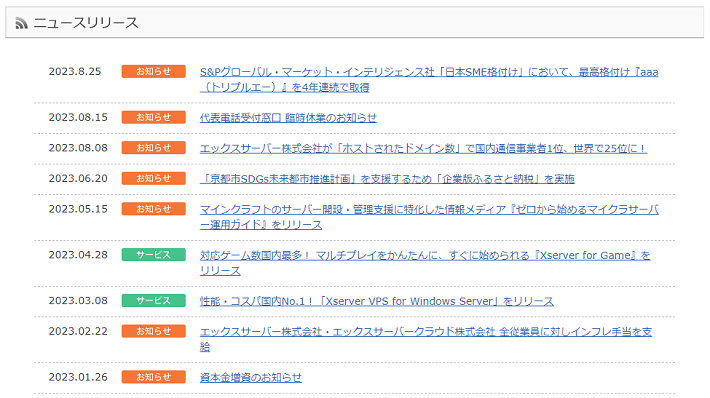Open the S&P aaa rating news link
This screenshot has width=710, height=398.
pos(429,79)
